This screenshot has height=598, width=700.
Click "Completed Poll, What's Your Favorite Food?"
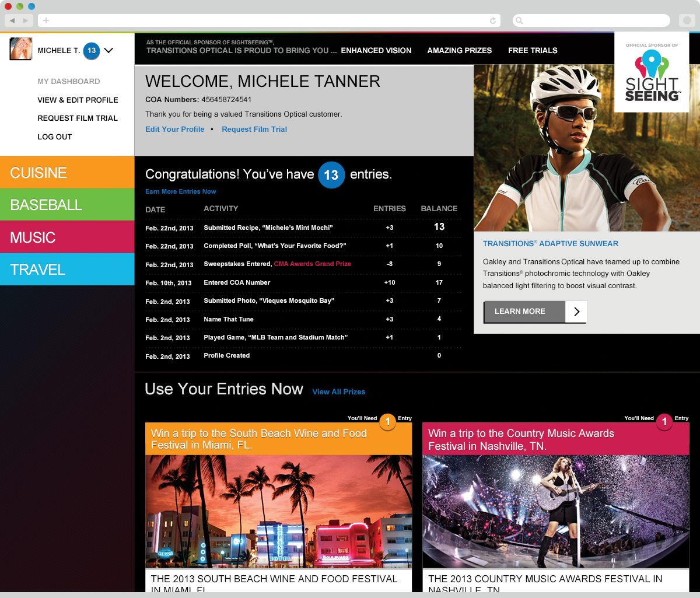coord(275,246)
